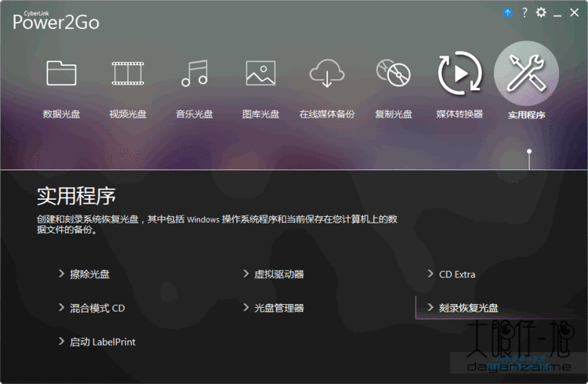Click the 复制光盘 label
The image size is (588, 384).
(x=394, y=114)
